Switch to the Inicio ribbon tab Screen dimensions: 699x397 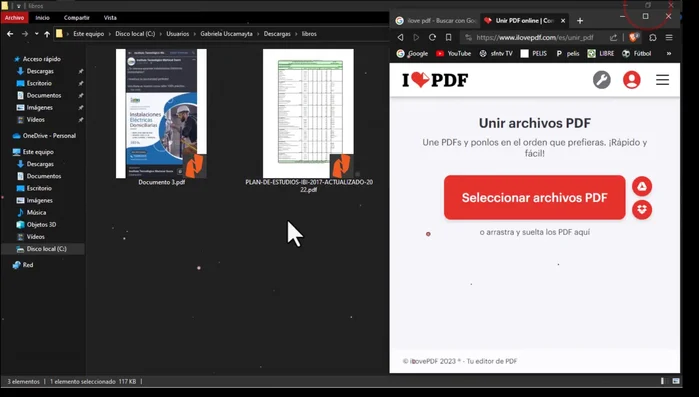(42, 18)
